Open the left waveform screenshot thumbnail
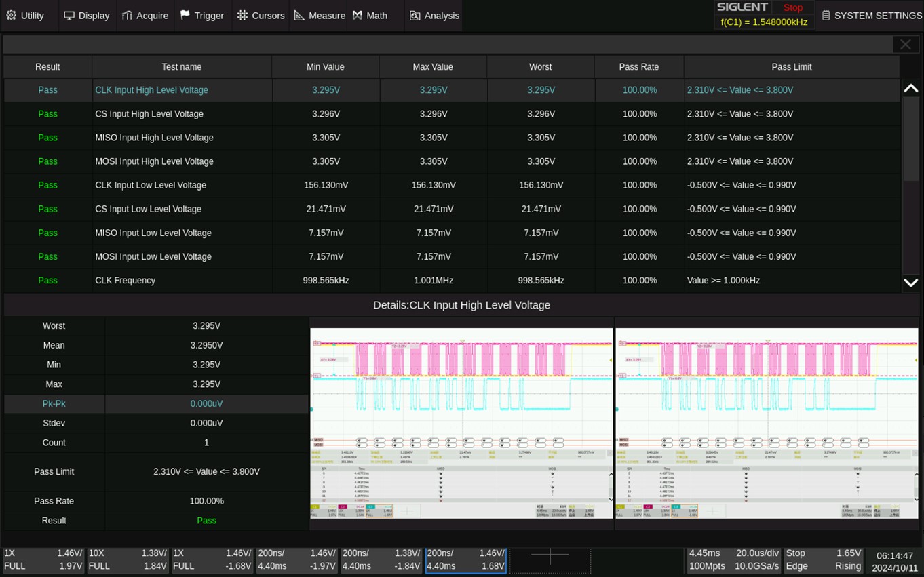This screenshot has width=924, height=577. [461, 424]
